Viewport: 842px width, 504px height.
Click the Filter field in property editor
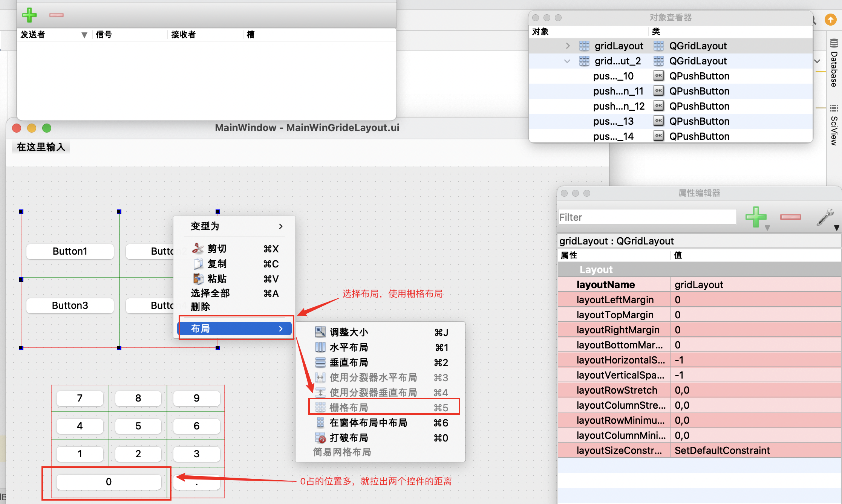click(647, 217)
